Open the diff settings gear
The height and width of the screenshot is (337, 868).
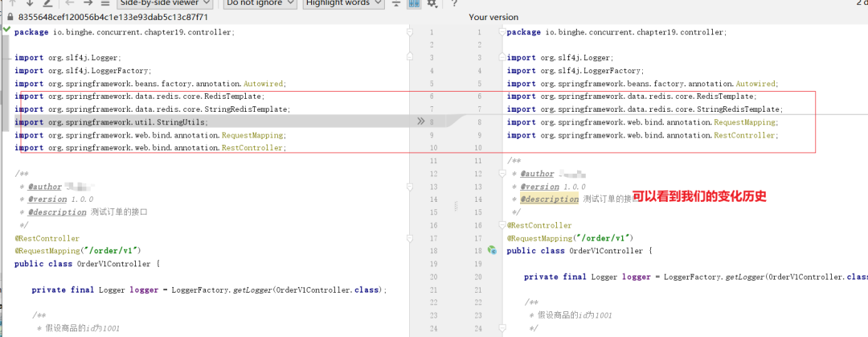pyautogui.click(x=432, y=3)
